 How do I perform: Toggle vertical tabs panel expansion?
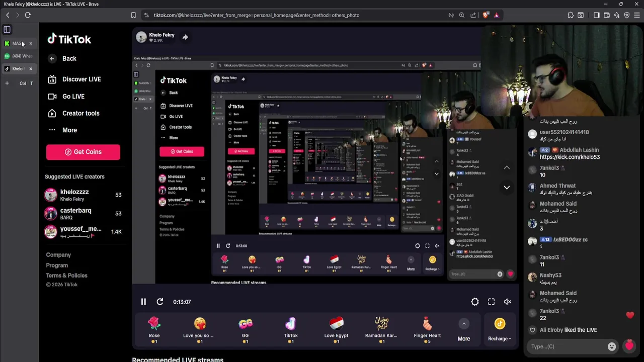tap(7, 30)
